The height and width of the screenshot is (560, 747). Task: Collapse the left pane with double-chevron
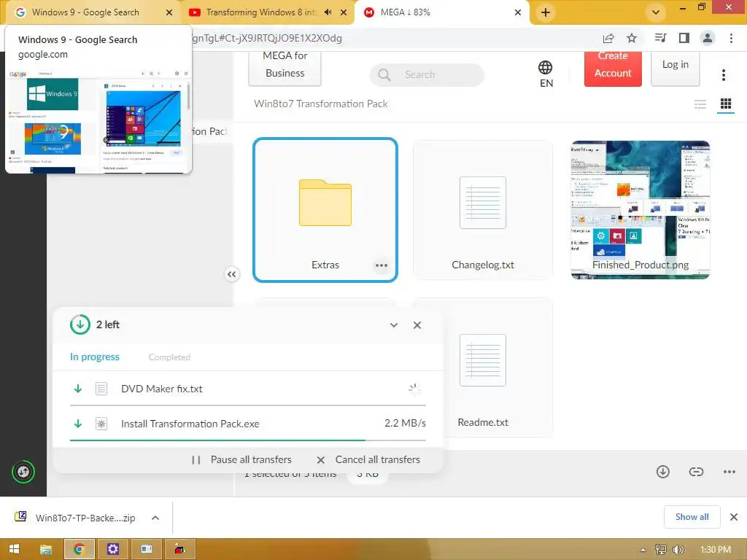click(231, 274)
